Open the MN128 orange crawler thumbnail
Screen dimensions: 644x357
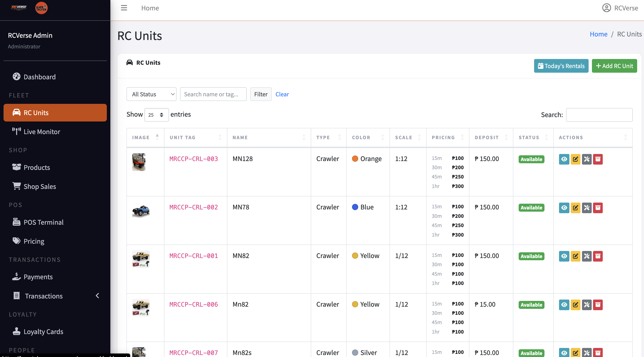(x=139, y=162)
